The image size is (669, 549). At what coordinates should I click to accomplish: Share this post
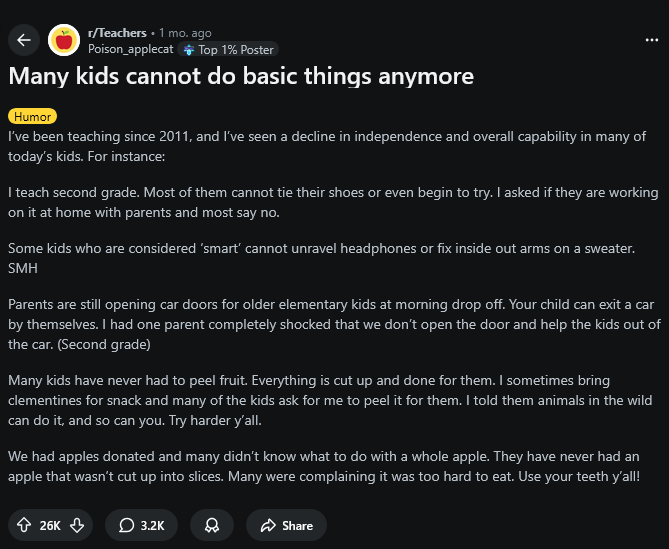pos(286,525)
